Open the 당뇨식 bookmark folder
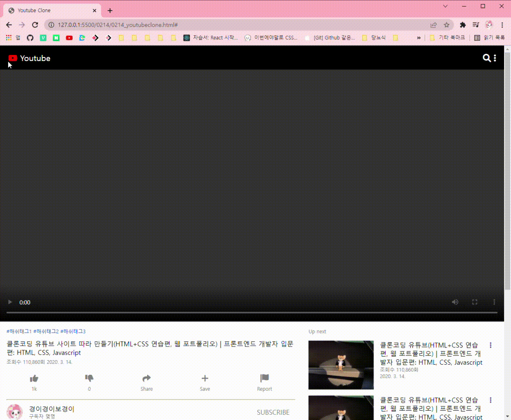The image size is (511, 420). point(374,38)
